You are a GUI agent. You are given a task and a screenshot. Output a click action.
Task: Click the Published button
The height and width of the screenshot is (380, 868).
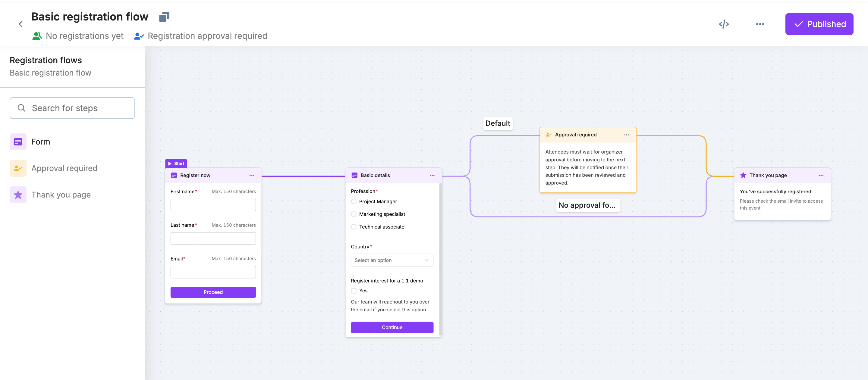(819, 24)
